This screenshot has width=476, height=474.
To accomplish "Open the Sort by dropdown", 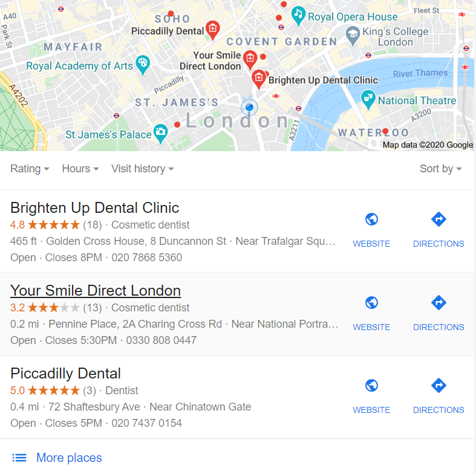I will 440,169.
